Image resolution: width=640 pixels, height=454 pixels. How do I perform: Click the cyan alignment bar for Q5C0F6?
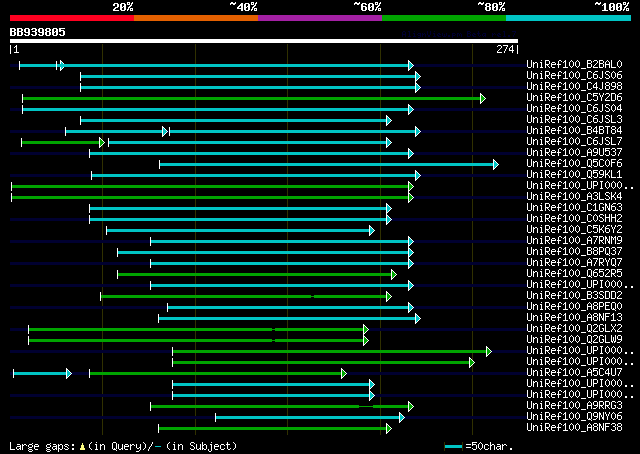pyautogui.click(x=327, y=165)
